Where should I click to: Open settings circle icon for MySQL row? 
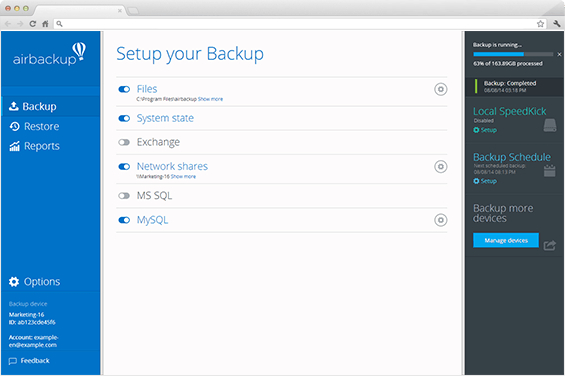tap(440, 220)
